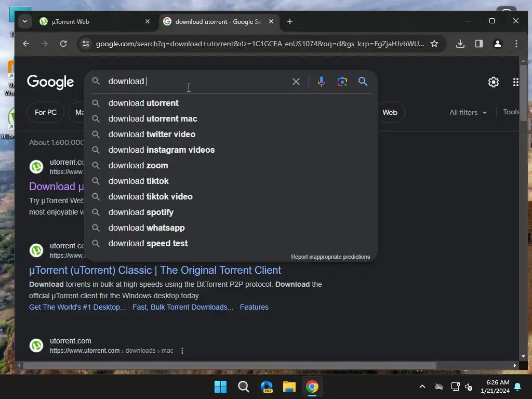Open the notifications bell in tray

coord(518,387)
